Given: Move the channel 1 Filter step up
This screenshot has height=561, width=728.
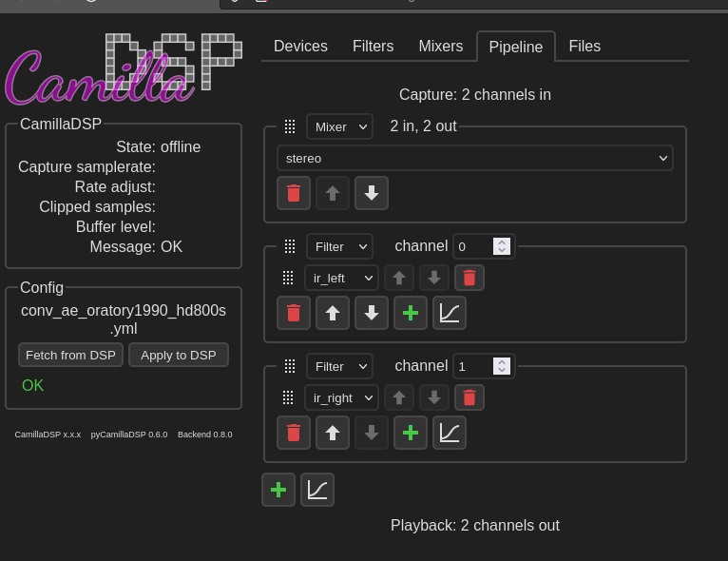Looking at the screenshot, I should [x=333, y=433].
